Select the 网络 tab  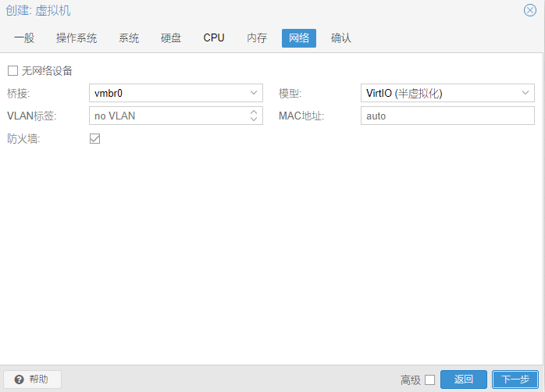coord(299,38)
